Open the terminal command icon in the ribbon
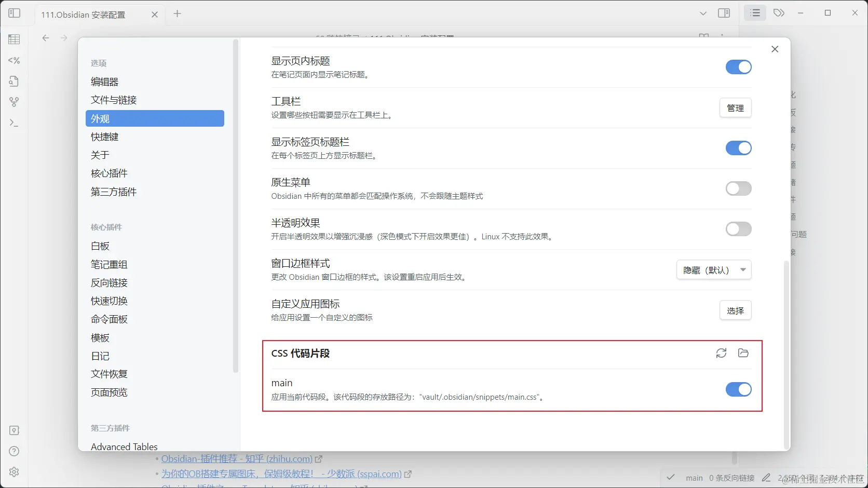 (x=14, y=123)
